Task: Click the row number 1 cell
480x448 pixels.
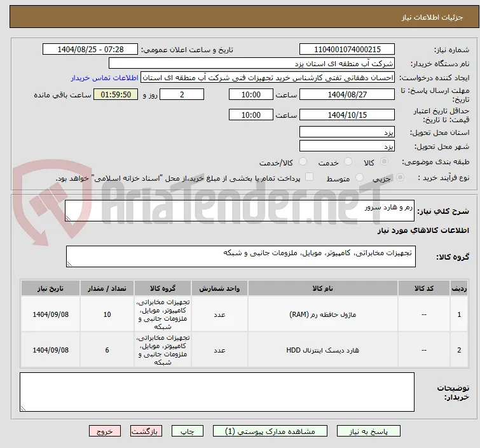Action: (x=459, y=314)
